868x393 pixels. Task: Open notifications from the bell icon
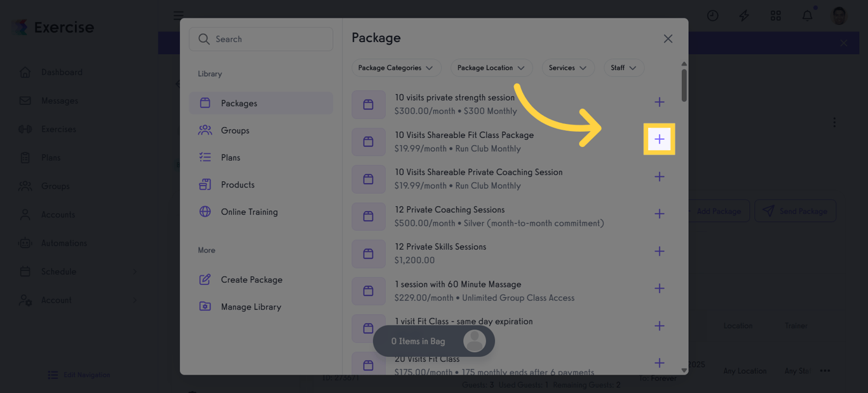(807, 15)
